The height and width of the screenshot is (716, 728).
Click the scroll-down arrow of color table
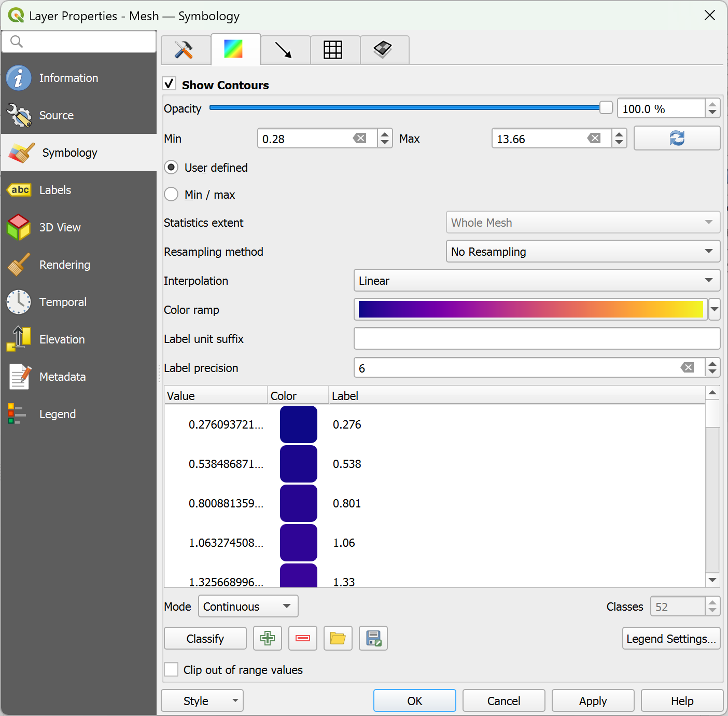click(712, 580)
